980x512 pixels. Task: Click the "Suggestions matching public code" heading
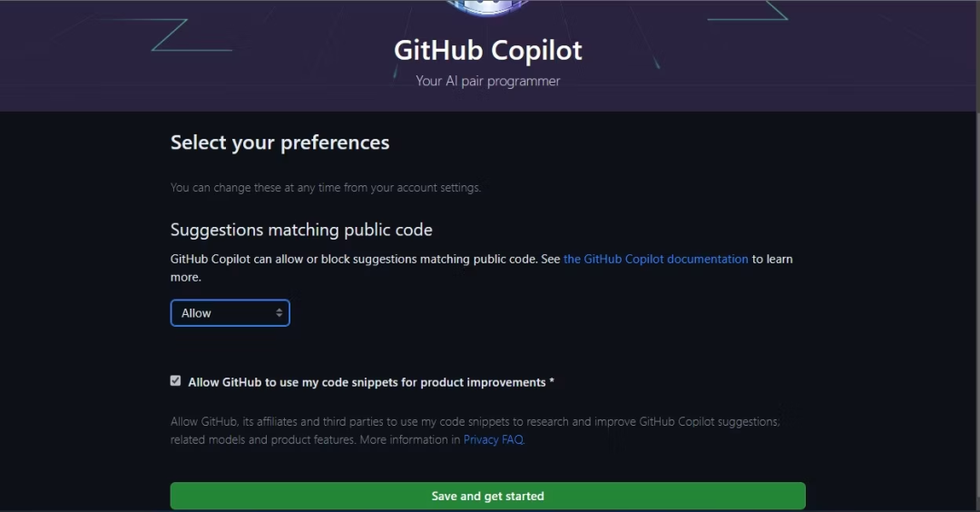pos(301,230)
